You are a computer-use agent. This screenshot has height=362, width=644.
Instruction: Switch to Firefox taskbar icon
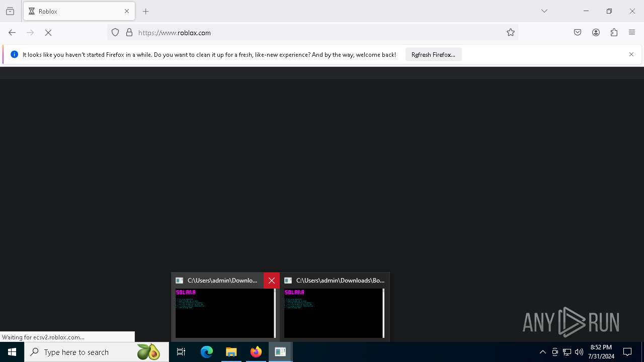(x=256, y=352)
